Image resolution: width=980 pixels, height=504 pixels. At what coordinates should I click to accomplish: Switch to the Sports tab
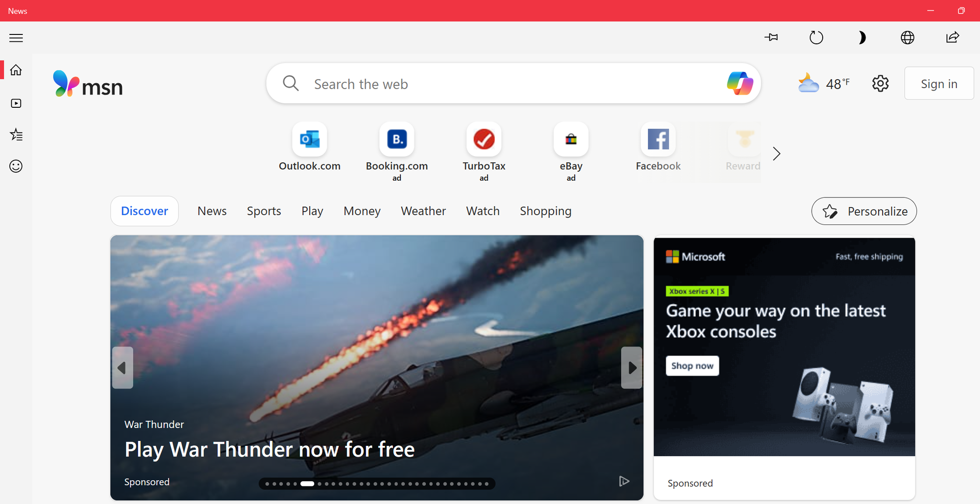pyautogui.click(x=264, y=211)
